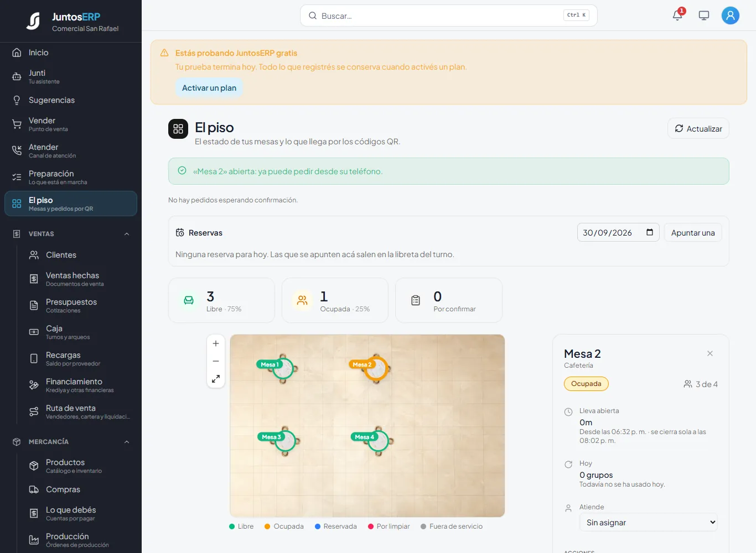This screenshot has height=553, width=756.
Task: Expand the floor map to fullscreen
Action: [216, 379]
